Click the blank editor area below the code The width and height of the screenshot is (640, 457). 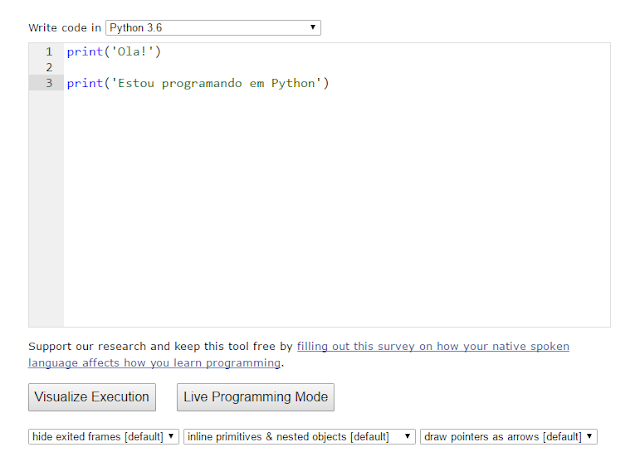[x=336, y=220]
